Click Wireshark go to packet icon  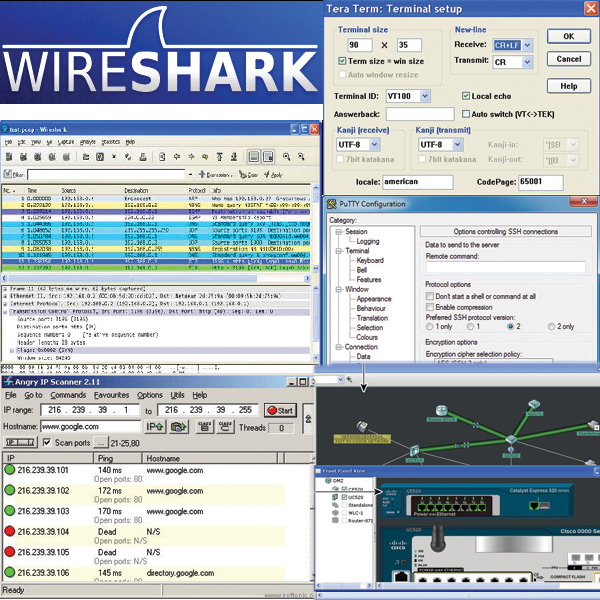pos(205,157)
